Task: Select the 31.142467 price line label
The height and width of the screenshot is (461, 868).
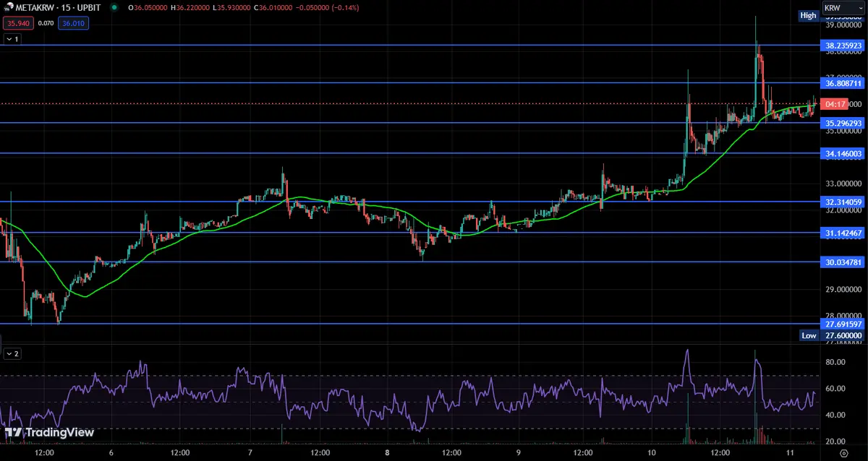Action: click(843, 233)
